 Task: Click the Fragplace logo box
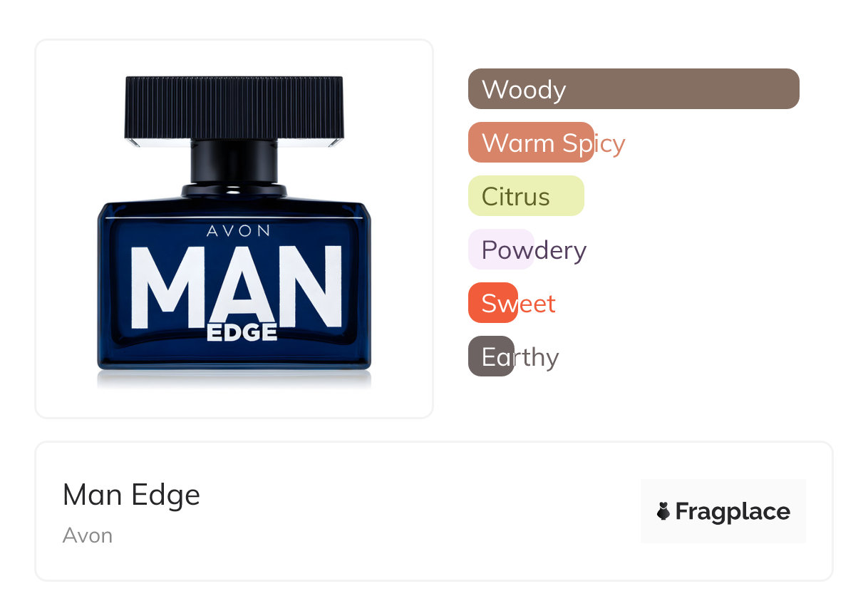click(x=723, y=511)
